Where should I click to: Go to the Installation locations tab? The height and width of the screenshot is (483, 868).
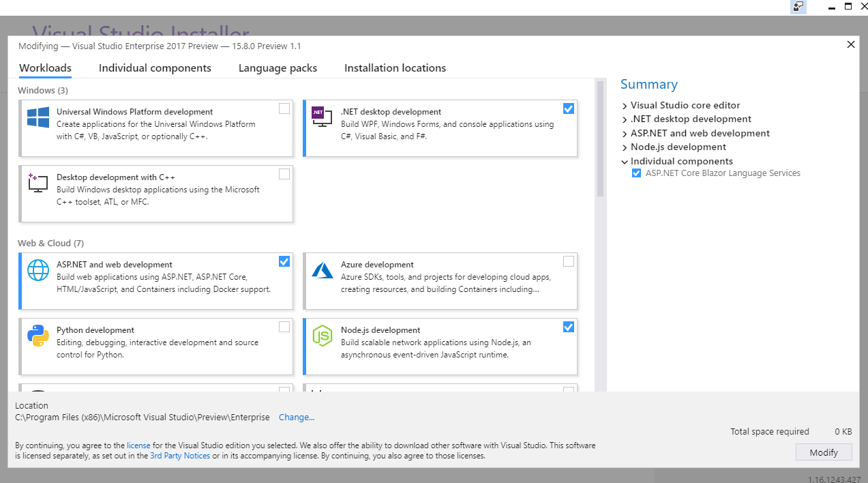(x=395, y=68)
